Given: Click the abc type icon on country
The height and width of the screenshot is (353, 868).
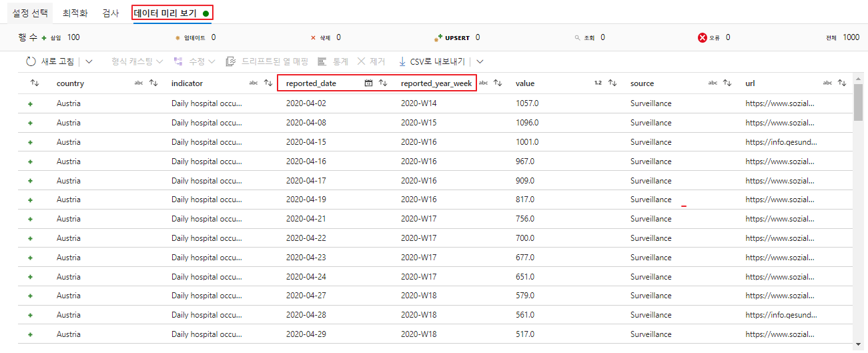Looking at the screenshot, I should [x=139, y=83].
